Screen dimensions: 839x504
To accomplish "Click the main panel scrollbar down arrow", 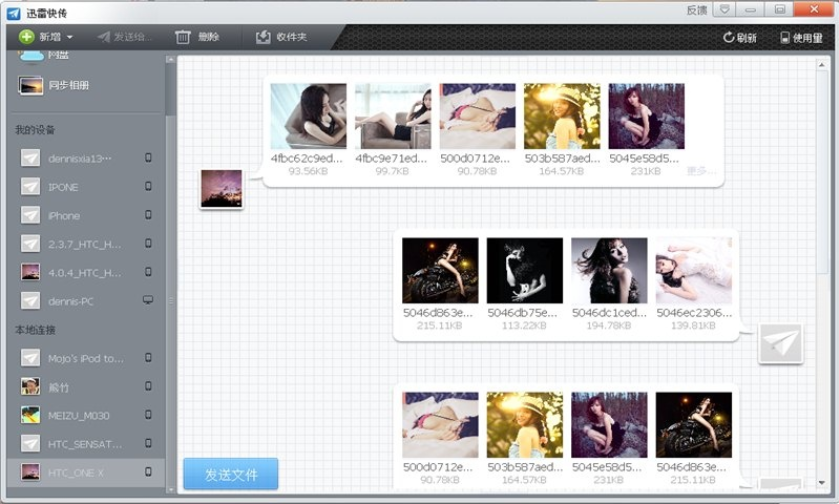I will (822, 483).
